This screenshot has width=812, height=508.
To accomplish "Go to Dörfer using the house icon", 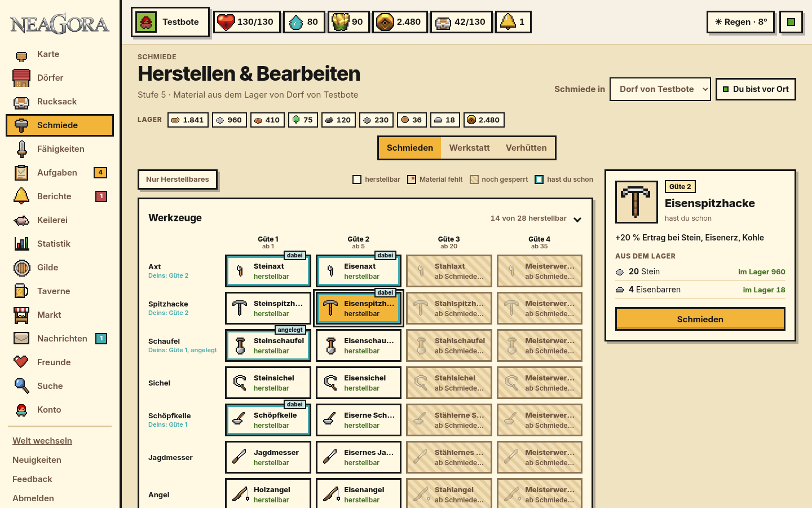I will pyautogui.click(x=21, y=78).
